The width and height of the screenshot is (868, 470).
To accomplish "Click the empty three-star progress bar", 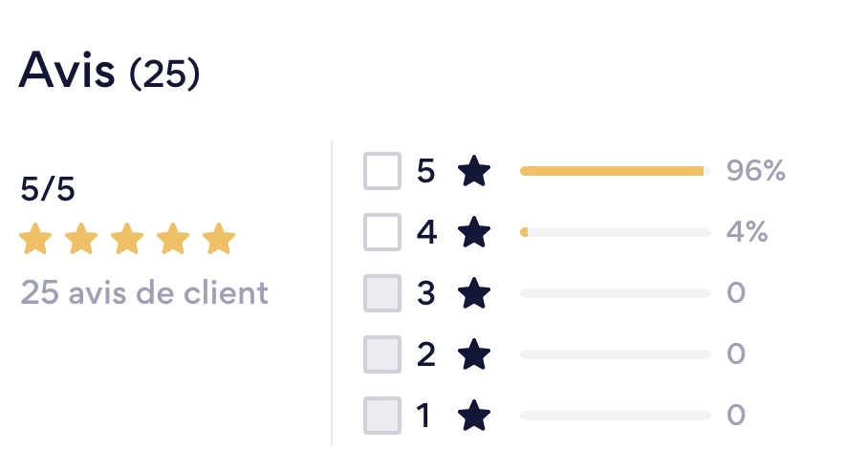I will (x=616, y=293).
